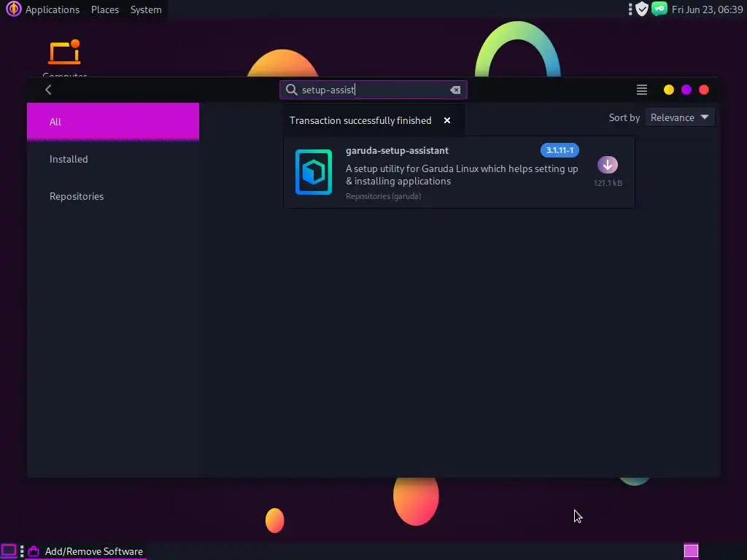This screenshot has width=747, height=560.
Task: Open the Sort by Relevance dropdown
Action: pos(679,117)
